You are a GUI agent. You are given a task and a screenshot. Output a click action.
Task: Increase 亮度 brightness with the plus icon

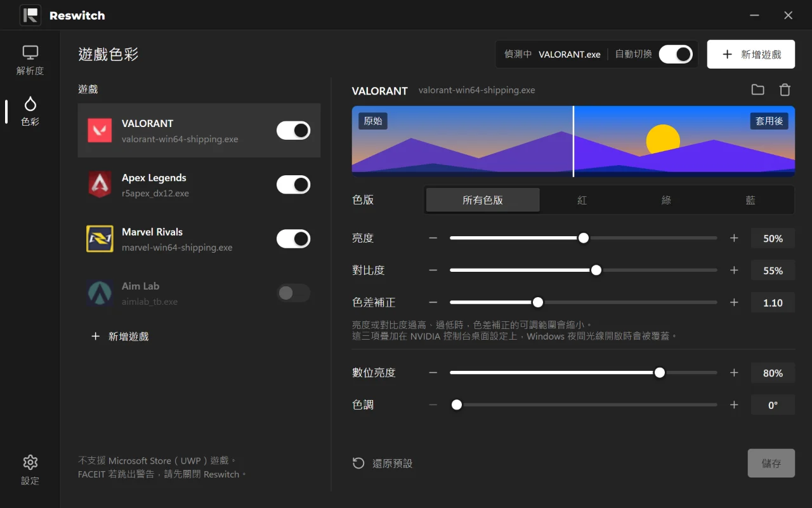point(734,238)
